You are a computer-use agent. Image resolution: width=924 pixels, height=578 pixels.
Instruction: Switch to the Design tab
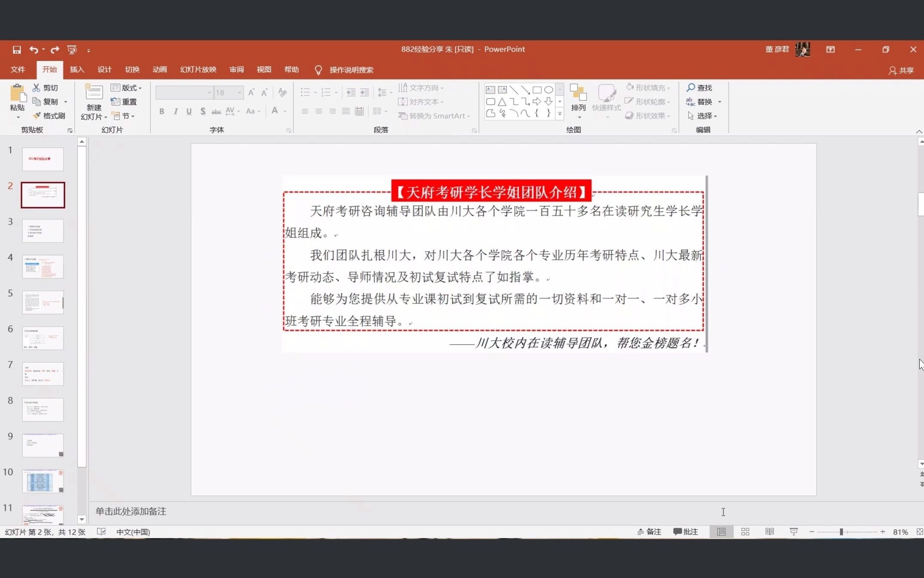tap(104, 70)
